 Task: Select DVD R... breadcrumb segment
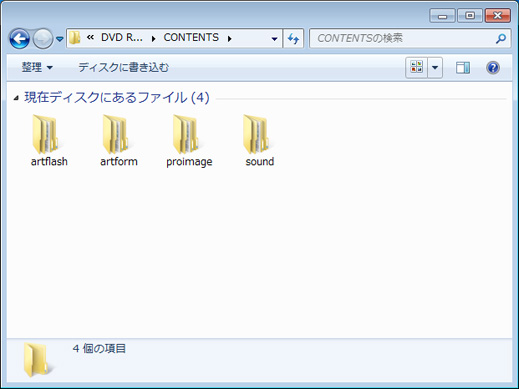[122, 38]
